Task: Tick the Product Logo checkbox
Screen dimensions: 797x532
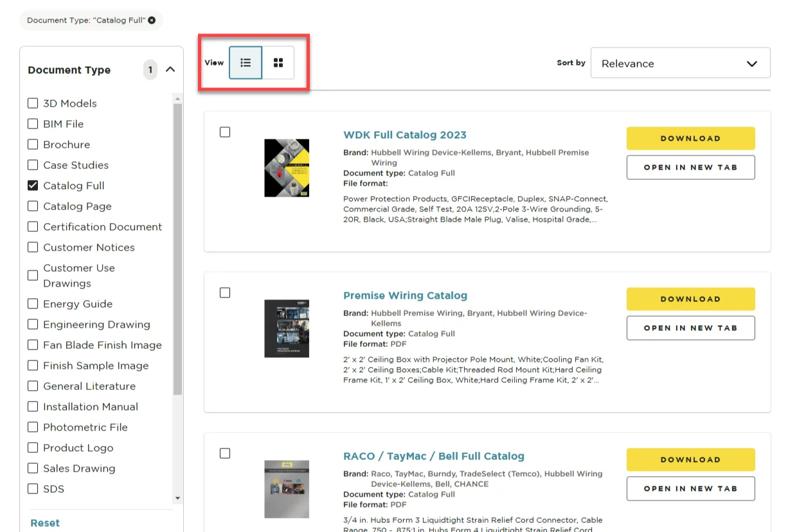Action: click(33, 448)
